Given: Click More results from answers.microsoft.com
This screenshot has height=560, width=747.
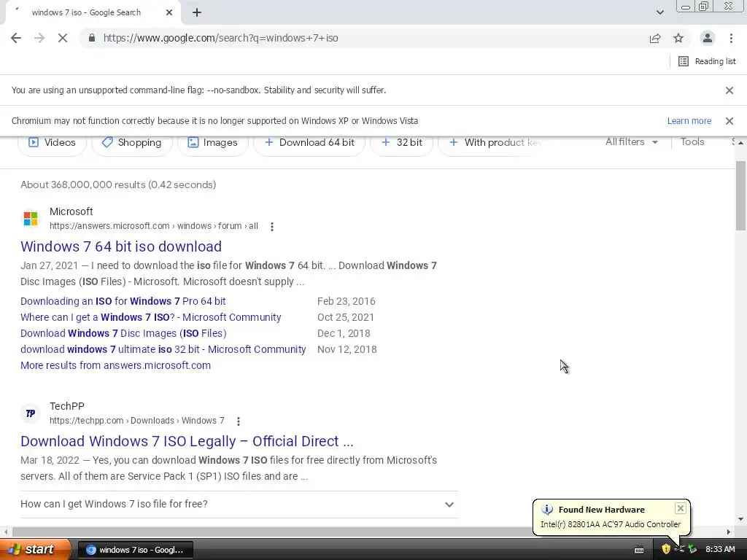Looking at the screenshot, I should (x=115, y=366).
